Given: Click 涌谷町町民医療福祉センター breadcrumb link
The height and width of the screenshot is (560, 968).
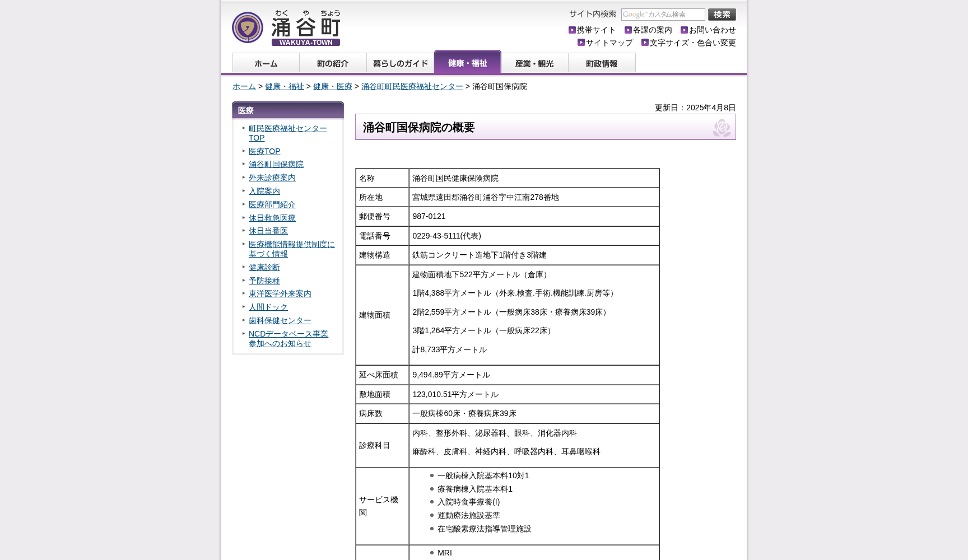Looking at the screenshot, I should click(412, 86).
